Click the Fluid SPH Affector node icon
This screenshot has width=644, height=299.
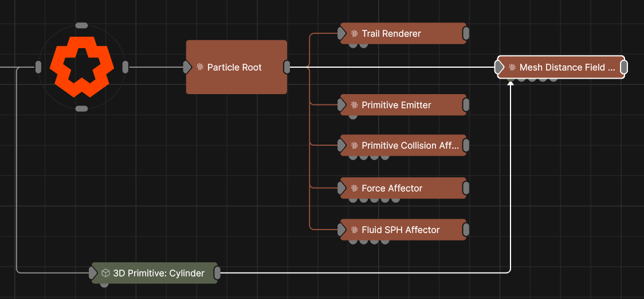click(355, 230)
